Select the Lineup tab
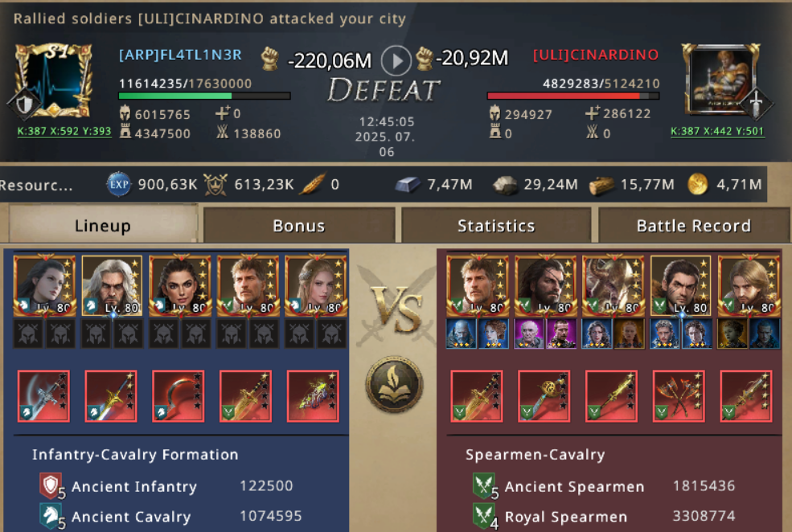792x532 pixels. [x=103, y=224]
